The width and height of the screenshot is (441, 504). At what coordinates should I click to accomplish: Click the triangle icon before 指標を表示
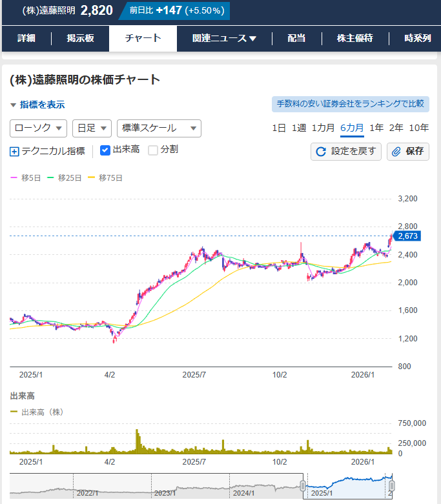pyautogui.click(x=13, y=105)
